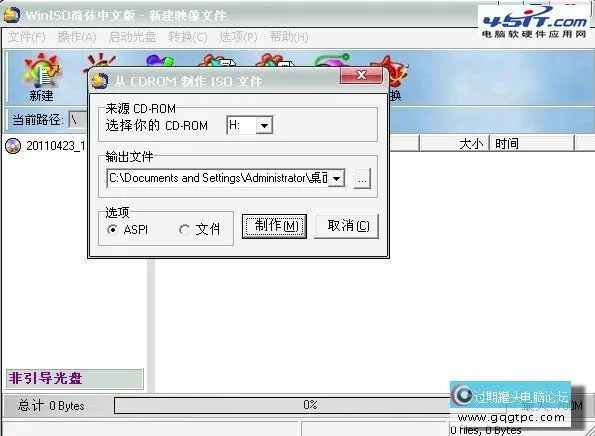Open the 文件(F) menu
Image resolution: width=595 pixels, height=436 pixels.
pyautogui.click(x=27, y=37)
